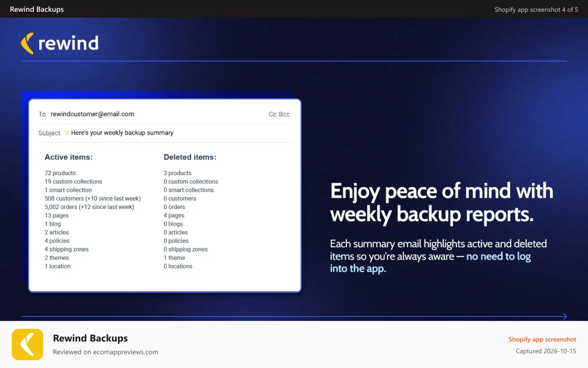Click the Cc Bcc label in the email

click(279, 114)
